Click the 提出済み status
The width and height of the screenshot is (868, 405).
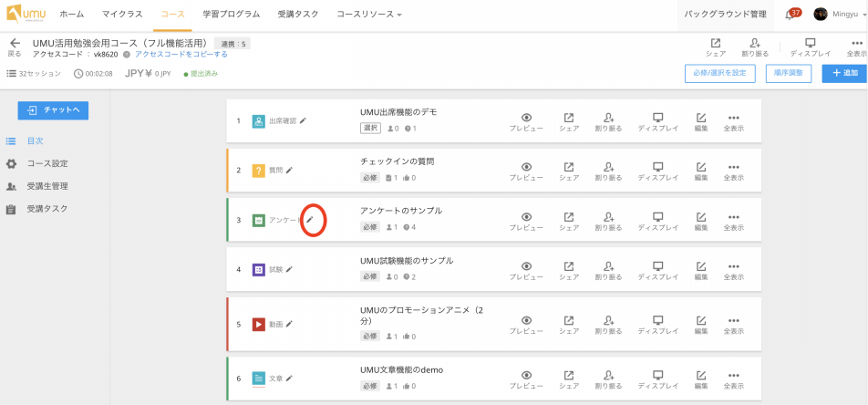tap(201, 74)
